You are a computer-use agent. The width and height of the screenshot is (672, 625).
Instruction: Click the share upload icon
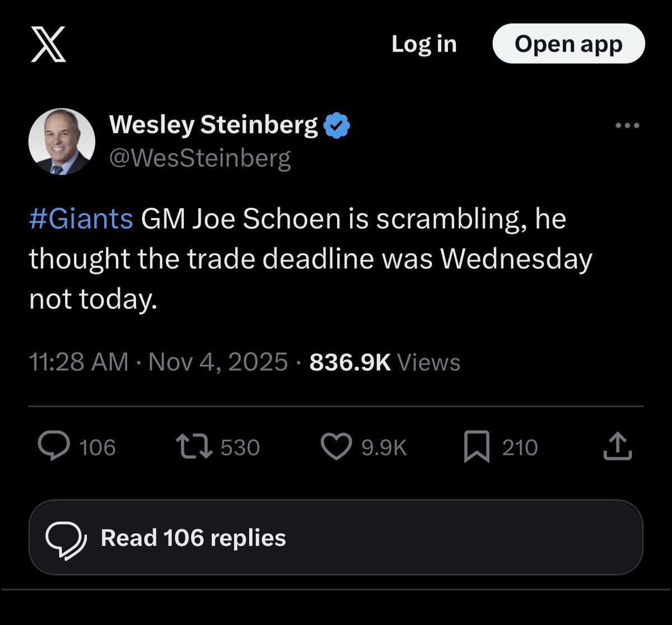point(618,447)
